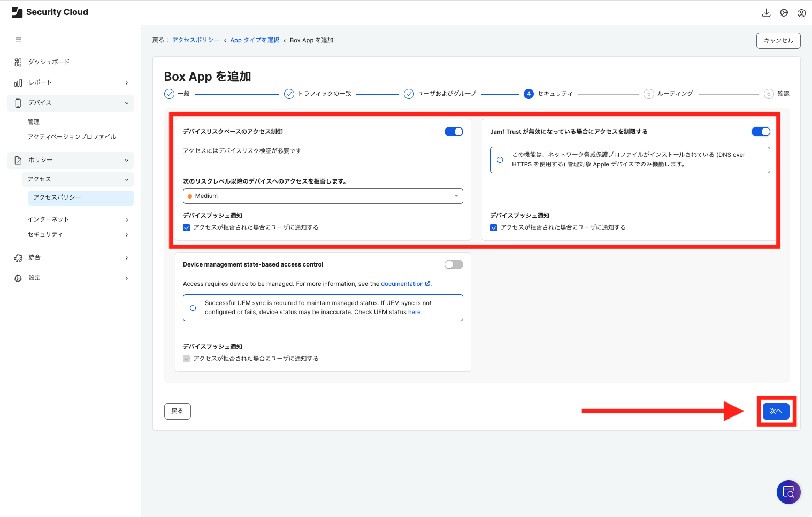Screen dimensions: 812x517
Task: Click the 統合 puzzle icon
Action: click(18, 257)
